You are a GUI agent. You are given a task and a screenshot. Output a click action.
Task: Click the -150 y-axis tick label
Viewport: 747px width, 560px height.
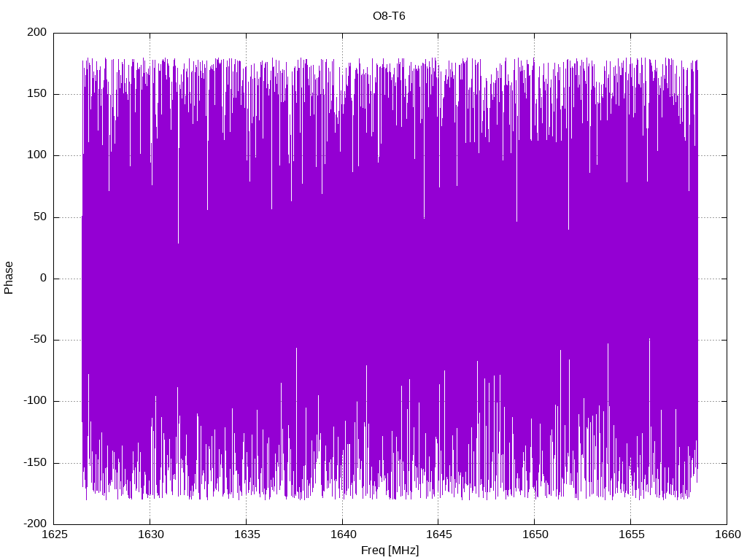pos(35,463)
